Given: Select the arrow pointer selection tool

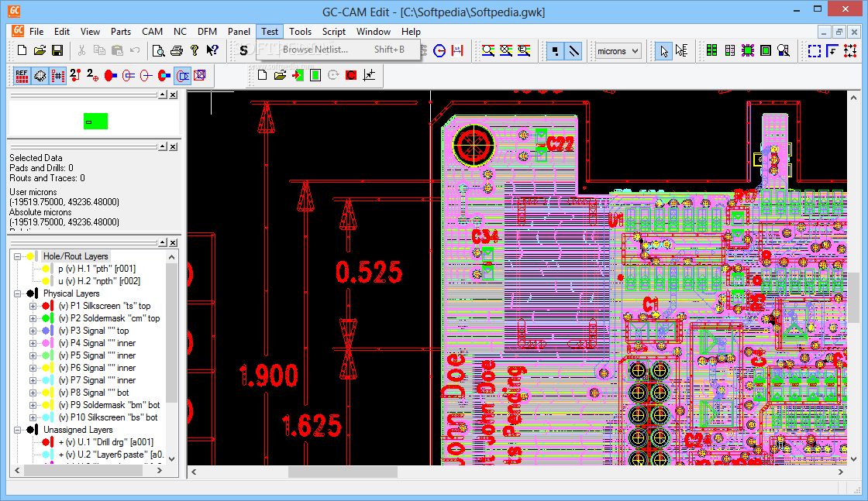Looking at the screenshot, I should pyautogui.click(x=663, y=51).
